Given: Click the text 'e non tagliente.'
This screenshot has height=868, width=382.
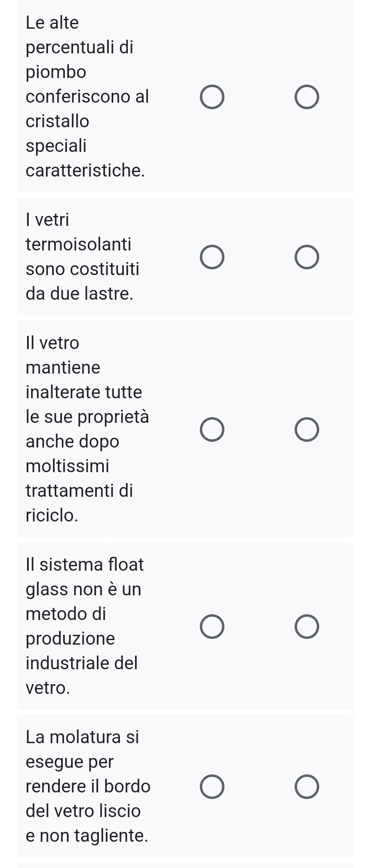Looking at the screenshot, I should [x=87, y=836].
